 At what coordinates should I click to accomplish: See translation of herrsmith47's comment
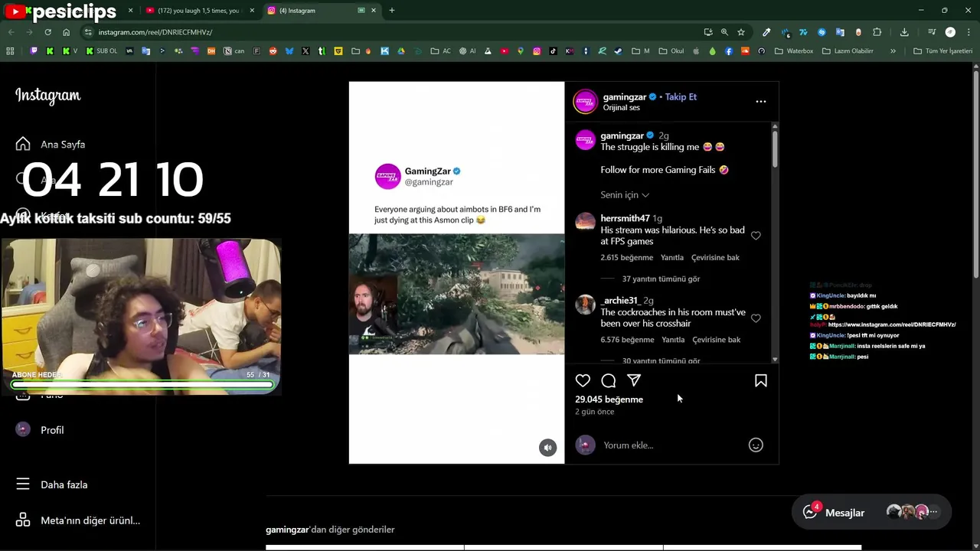click(715, 258)
